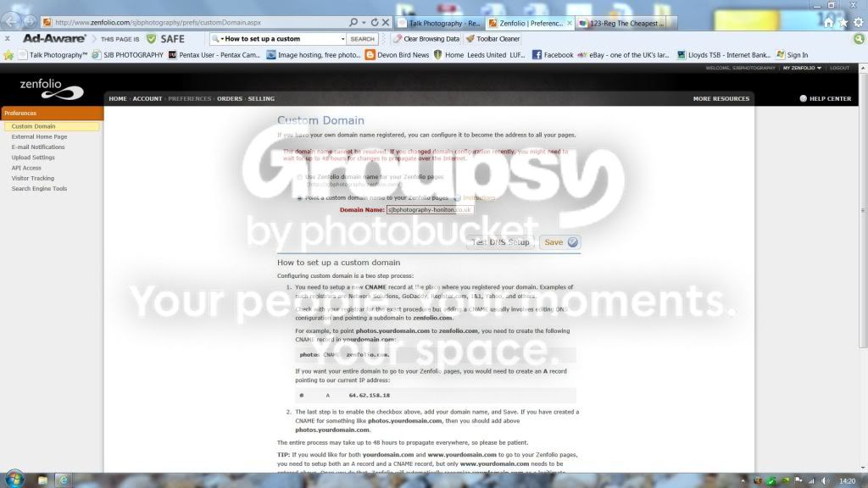
Task: Open the SELLING menu item
Action: (261, 98)
